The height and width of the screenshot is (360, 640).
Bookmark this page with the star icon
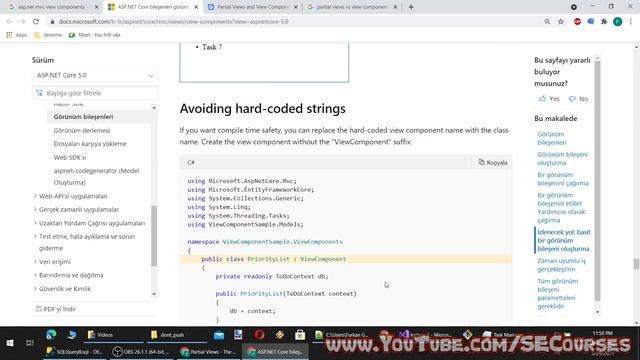tap(561, 21)
